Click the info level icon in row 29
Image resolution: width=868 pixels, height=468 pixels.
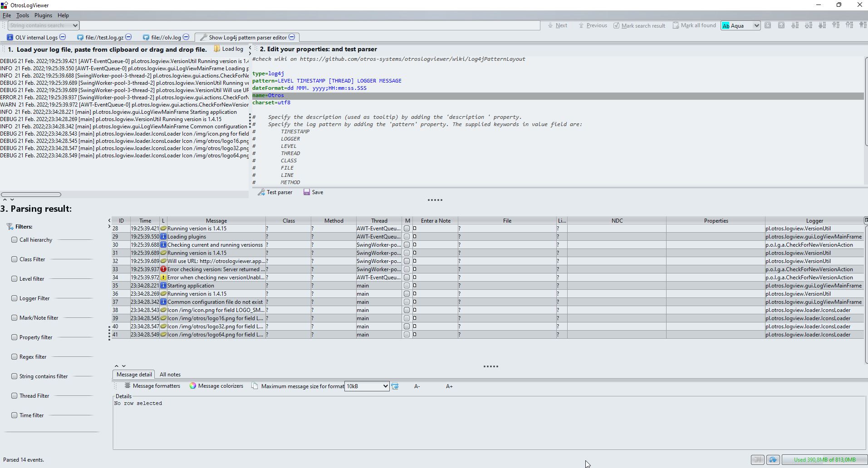pyautogui.click(x=163, y=237)
